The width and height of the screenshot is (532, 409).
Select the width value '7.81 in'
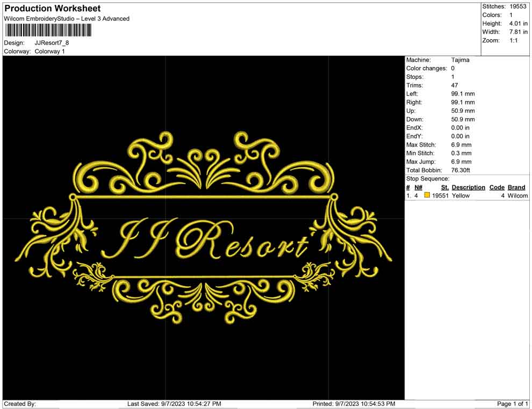pos(518,32)
